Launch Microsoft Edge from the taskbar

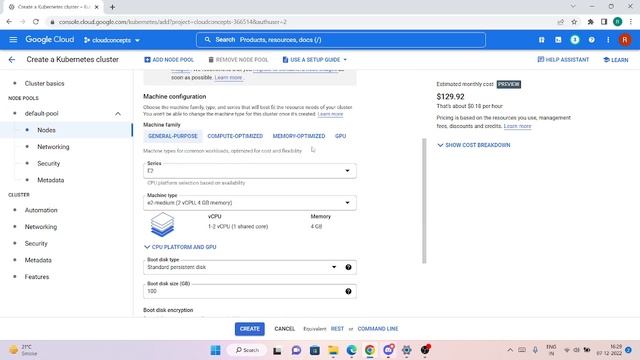[351, 350]
